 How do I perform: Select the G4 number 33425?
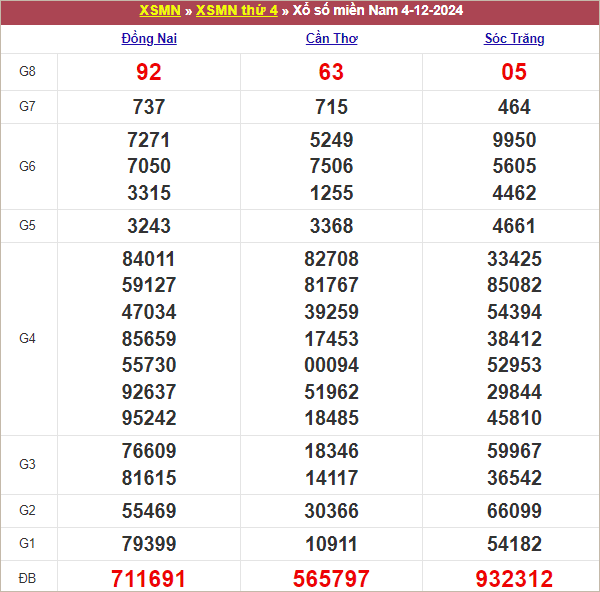514,259
